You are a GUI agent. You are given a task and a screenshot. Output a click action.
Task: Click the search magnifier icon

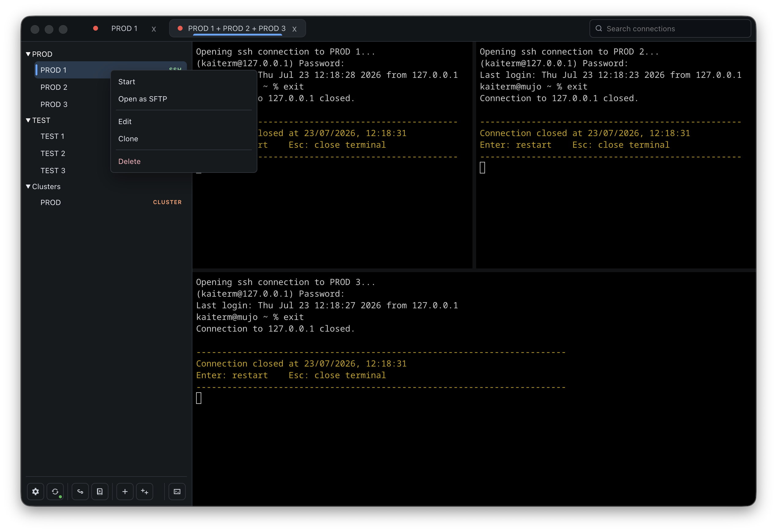[598, 28]
